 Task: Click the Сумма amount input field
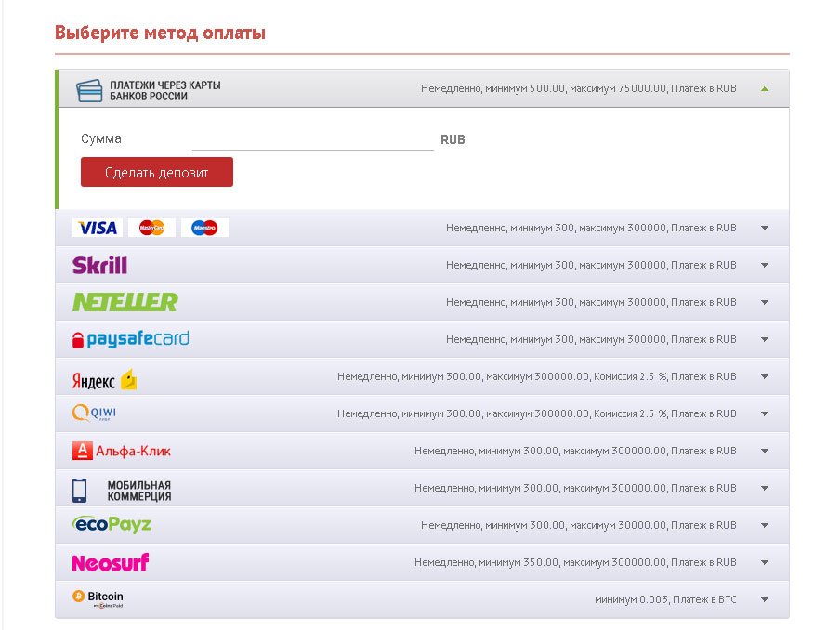pos(313,139)
